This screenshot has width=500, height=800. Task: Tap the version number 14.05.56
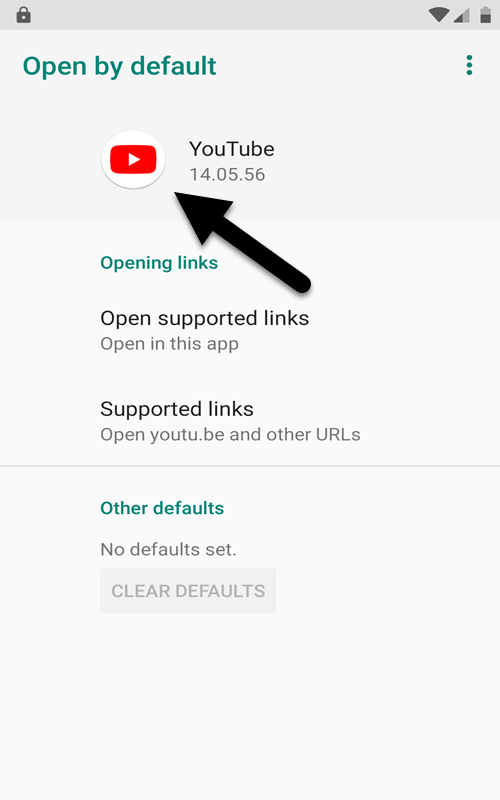227,174
